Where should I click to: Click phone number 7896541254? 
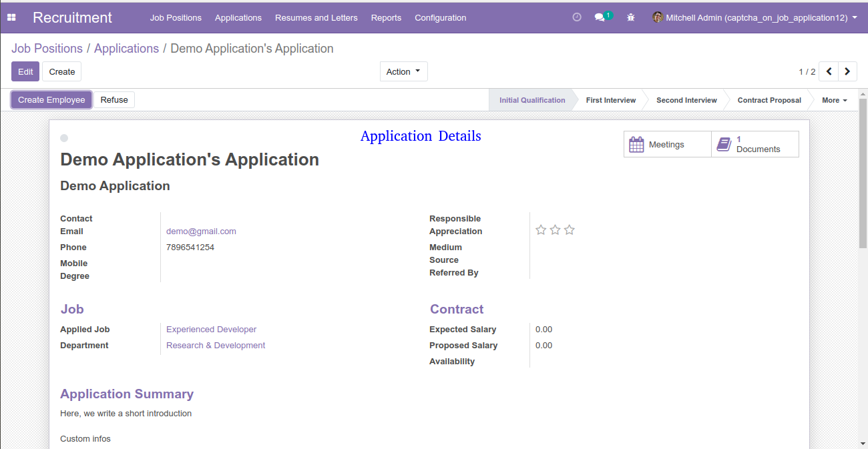point(190,248)
